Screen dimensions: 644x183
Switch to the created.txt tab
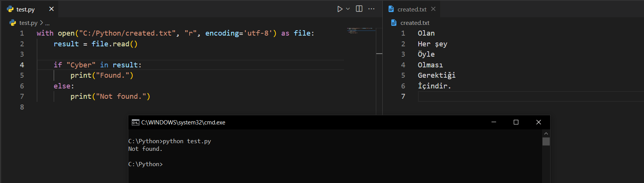point(411,9)
